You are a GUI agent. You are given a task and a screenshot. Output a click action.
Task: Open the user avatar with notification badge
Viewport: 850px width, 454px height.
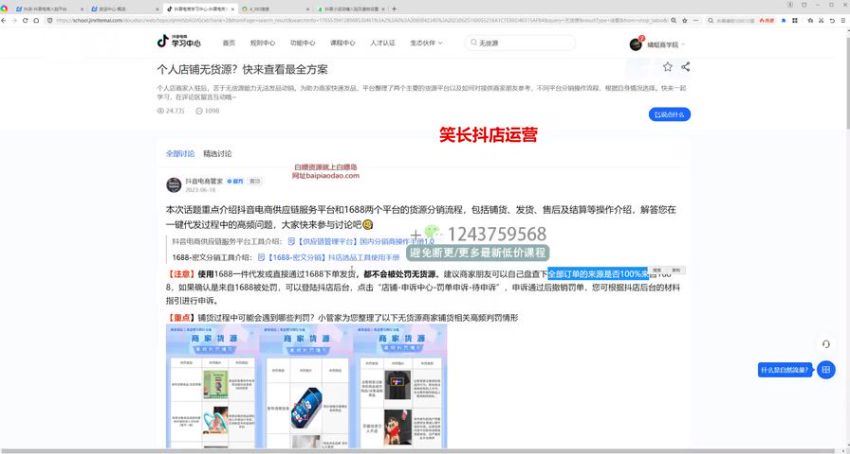636,44
